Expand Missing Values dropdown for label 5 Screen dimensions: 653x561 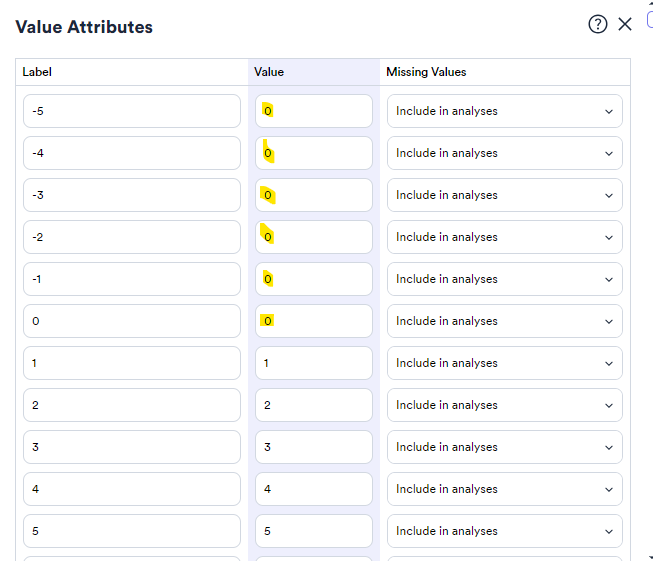click(x=505, y=531)
